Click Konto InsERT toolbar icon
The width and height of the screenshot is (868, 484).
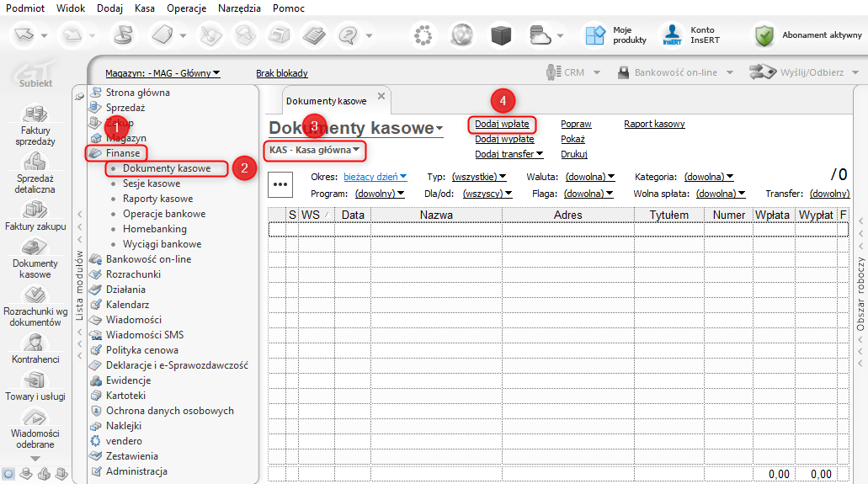pos(672,35)
